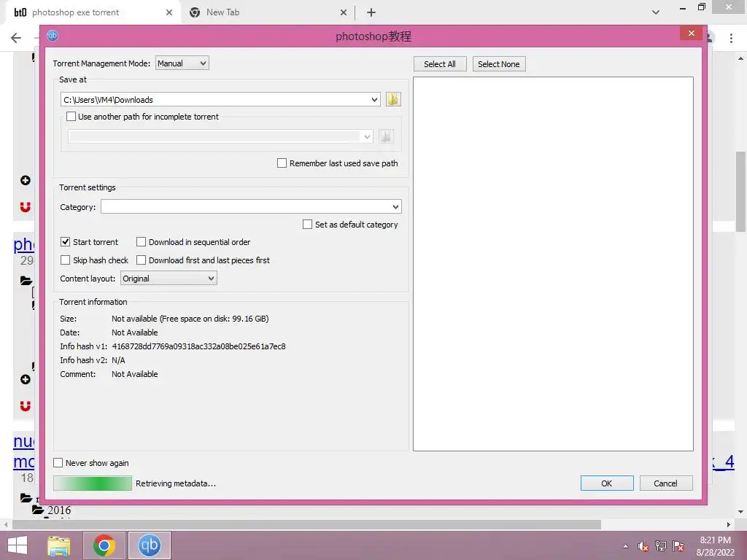Check 'Set as default category'
747x560 pixels.
pyautogui.click(x=307, y=225)
